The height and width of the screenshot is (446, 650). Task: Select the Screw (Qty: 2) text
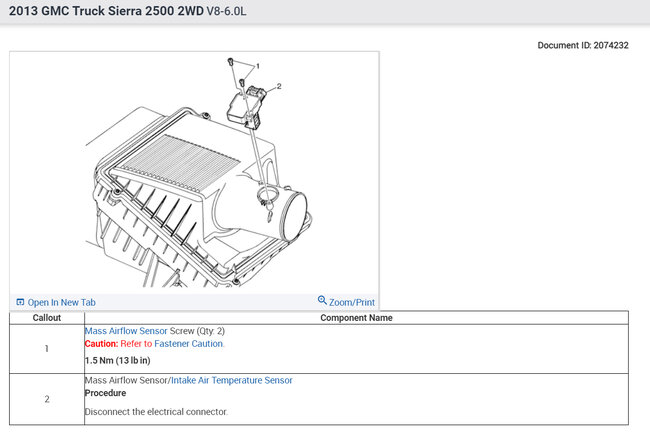[197, 331]
